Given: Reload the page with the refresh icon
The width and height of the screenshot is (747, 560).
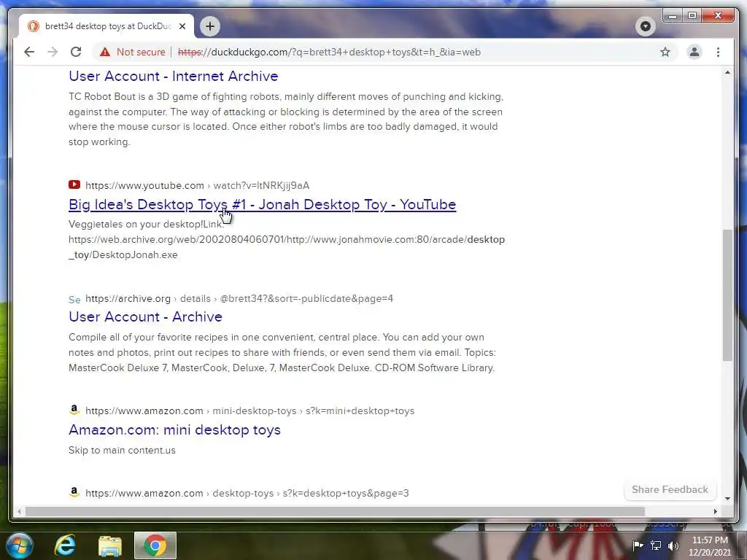Looking at the screenshot, I should click(x=76, y=52).
